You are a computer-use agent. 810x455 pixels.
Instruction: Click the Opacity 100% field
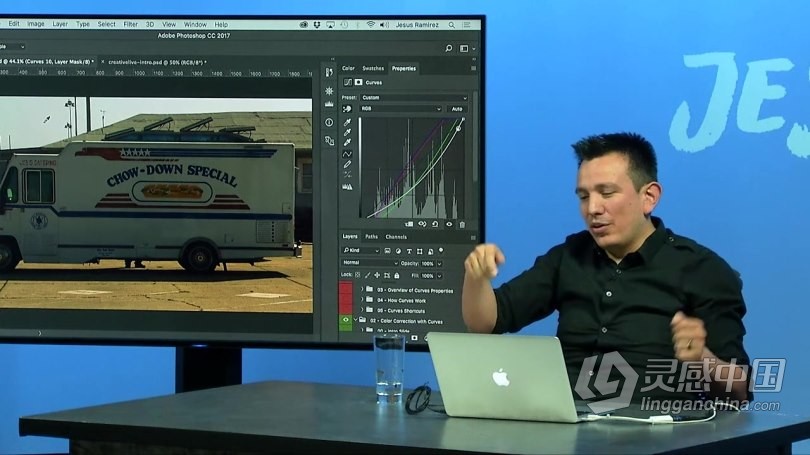427,263
